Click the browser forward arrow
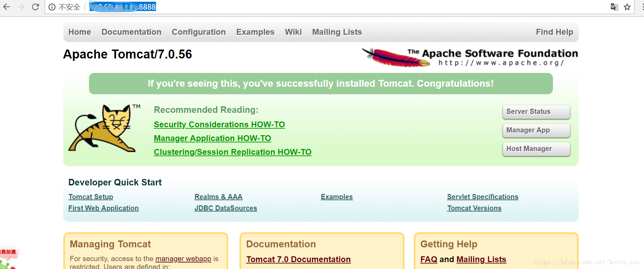The width and height of the screenshot is (644, 269). pyautogui.click(x=21, y=7)
